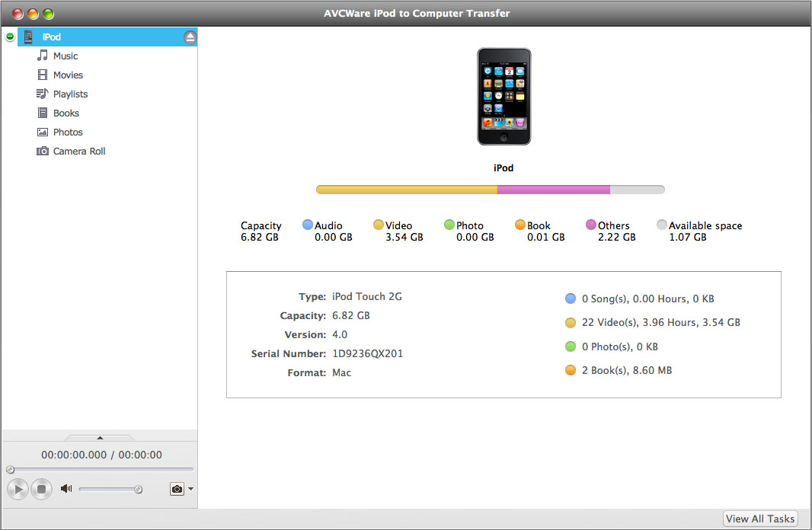Open the snapshot dropdown arrow
This screenshot has height=530, width=812.
tap(190, 489)
